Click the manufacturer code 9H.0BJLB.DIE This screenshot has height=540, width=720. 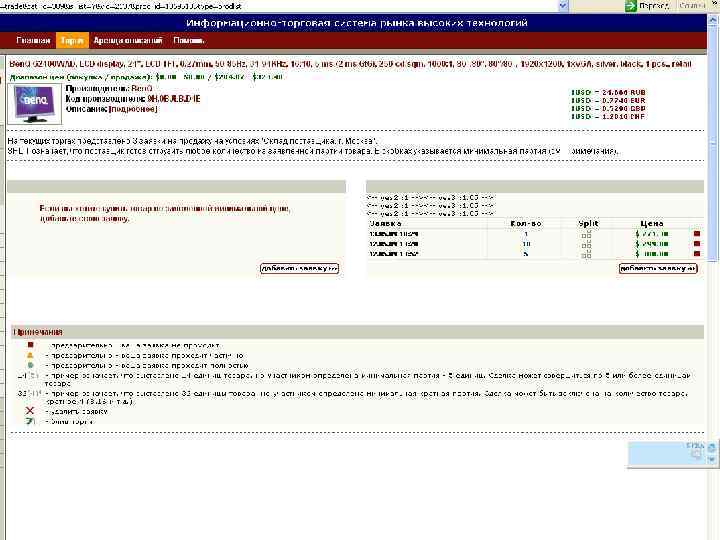click(x=174, y=99)
